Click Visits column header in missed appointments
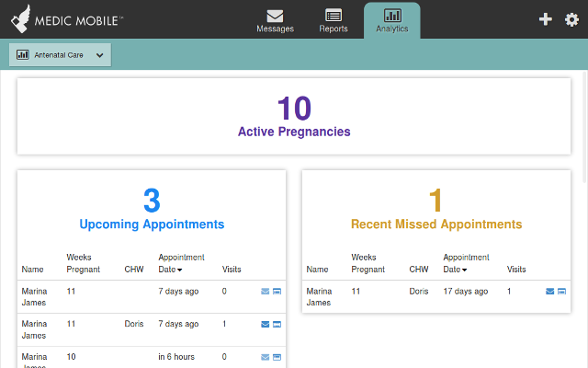This screenshot has width=588, height=368. click(516, 270)
